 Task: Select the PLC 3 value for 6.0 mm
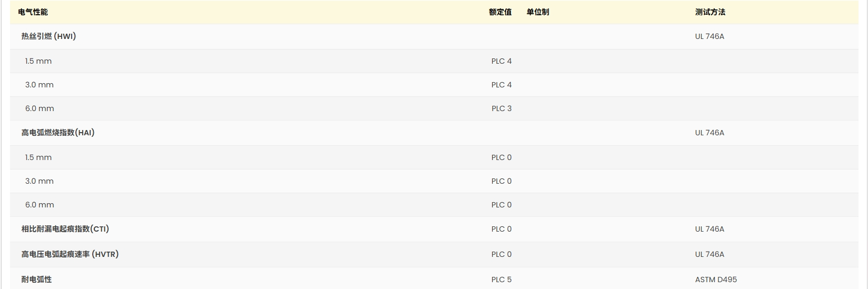[x=501, y=108]
